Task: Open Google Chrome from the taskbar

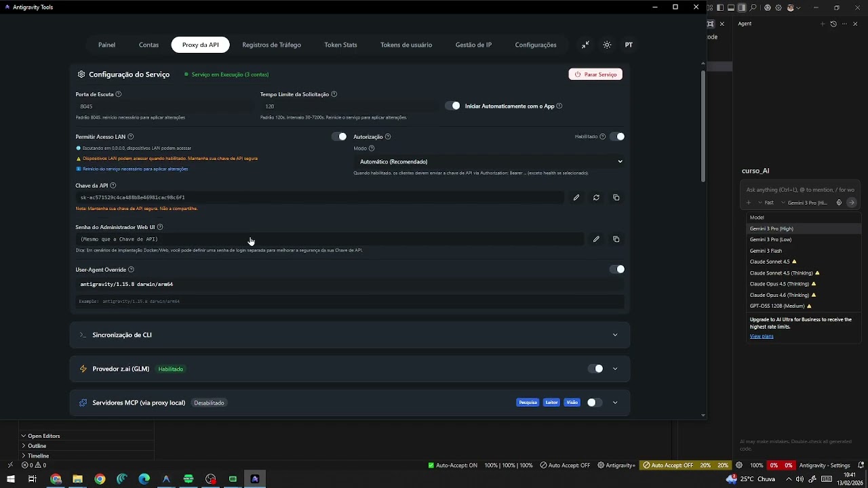Action: pyautogui.click(x=100, y=479)
